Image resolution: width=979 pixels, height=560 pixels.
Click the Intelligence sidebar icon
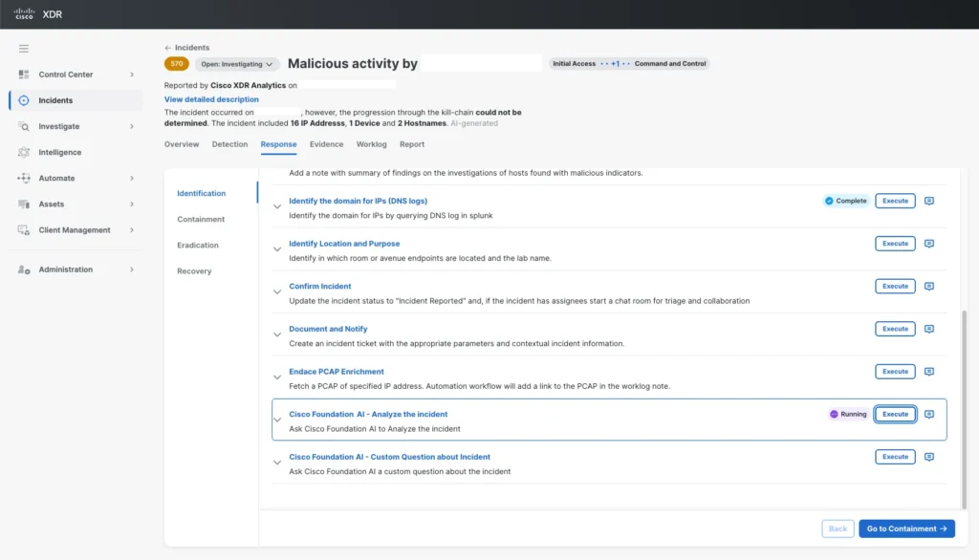point(24,152)
